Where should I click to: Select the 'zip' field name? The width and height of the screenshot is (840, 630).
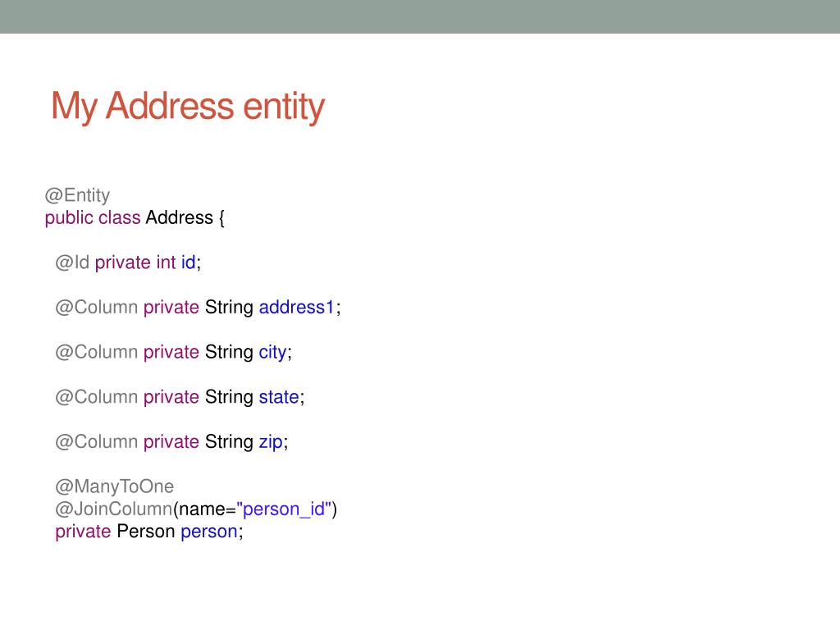[x=271, y=442]
